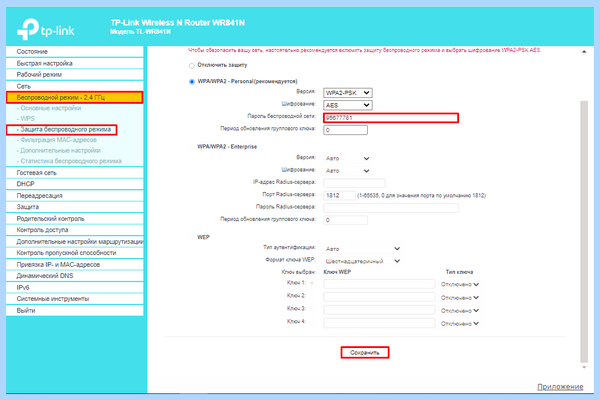Viewport: 600px width, 400px height.
Task: Click the scrollbar down arrow
Action: tap(584, 367)
